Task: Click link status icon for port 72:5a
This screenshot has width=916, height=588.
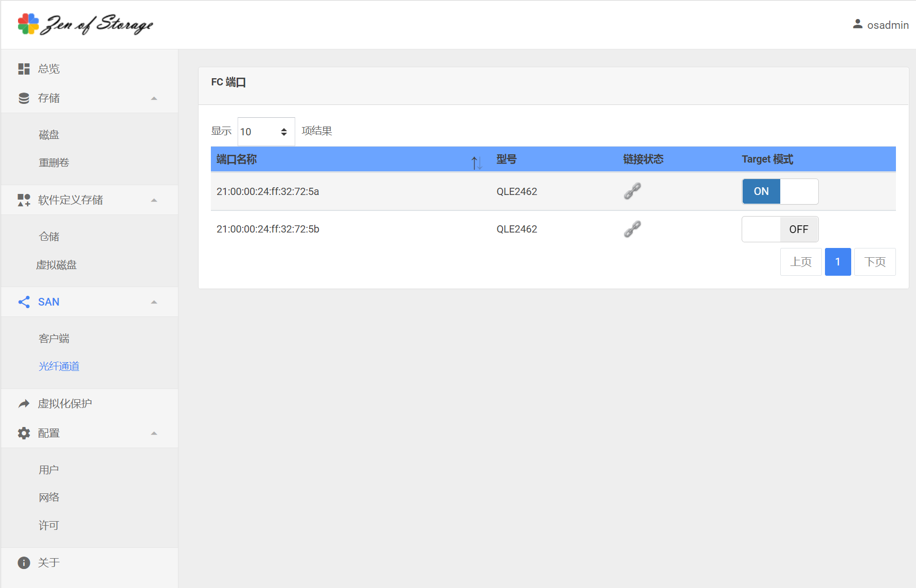Action: (x=632, y=191)
